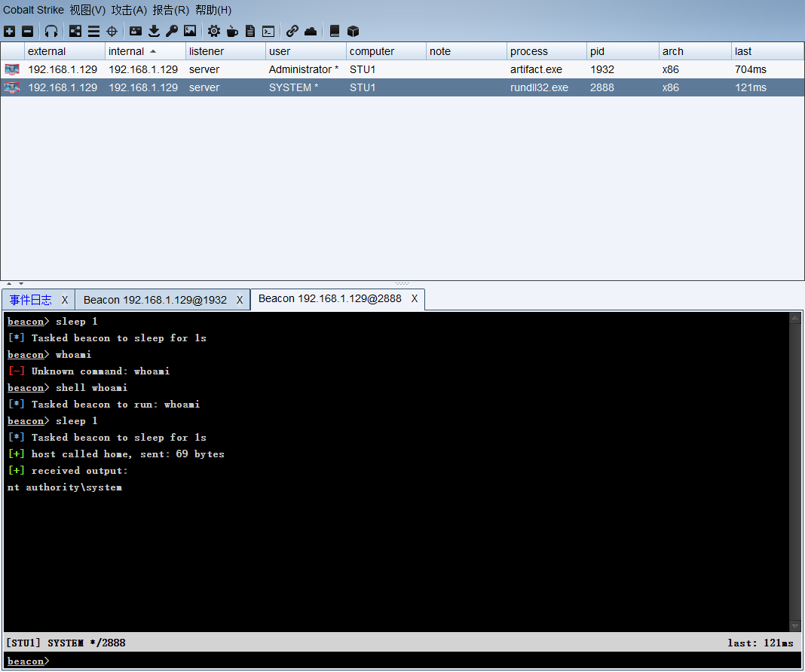Click the 'Unknown command: whoami' error line

[x=90, y=371]
